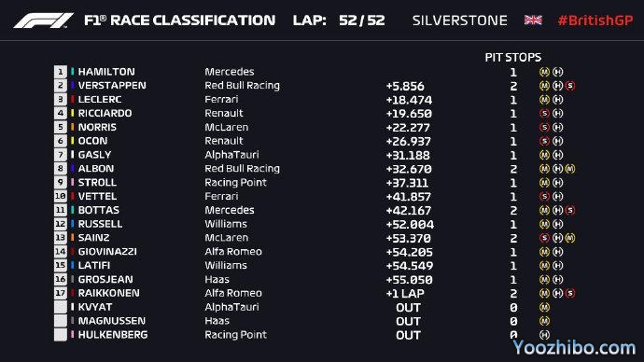This screenshot has height=362, width=644.
Task: Click the British flag icon
Action: pos(533,21)
